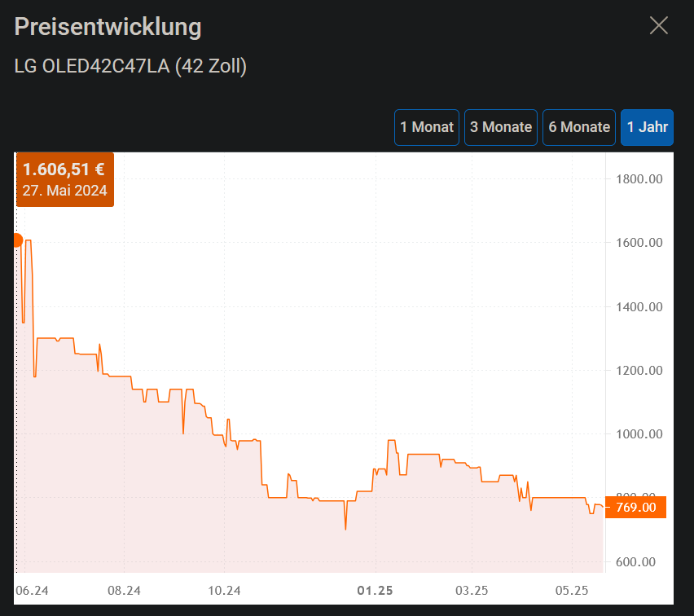The width and height of the screenshot is (694, 616).
Task: Select the 6 Monate time range
Action: [x=578, y=127]
